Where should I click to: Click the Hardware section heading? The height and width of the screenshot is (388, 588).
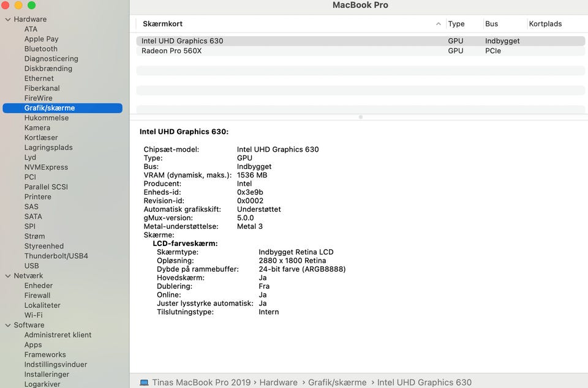[x=31, y=20]
